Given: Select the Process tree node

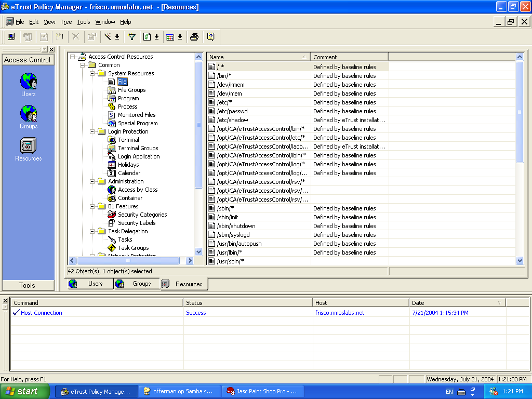Looking at the screenshot, I should point(128,107).
